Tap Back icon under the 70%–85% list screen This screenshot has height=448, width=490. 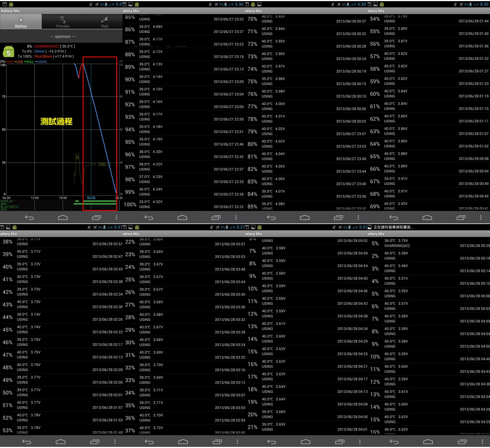[271, 218]
